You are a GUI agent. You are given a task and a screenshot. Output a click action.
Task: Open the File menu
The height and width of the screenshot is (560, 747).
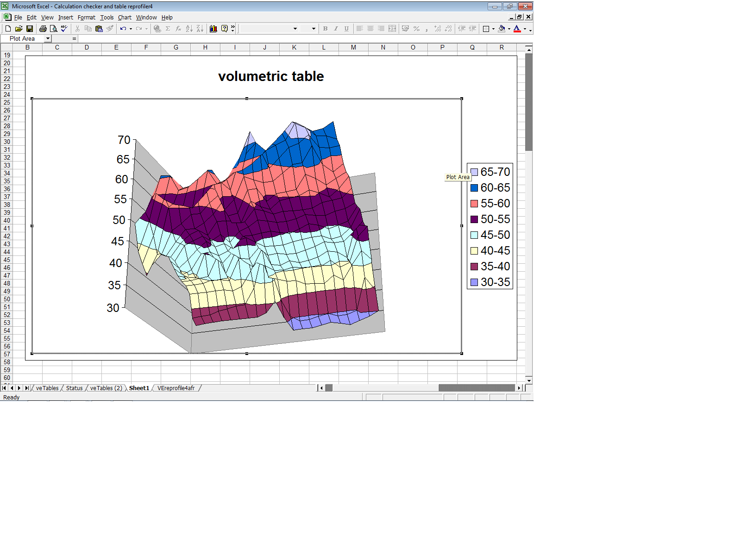[x=18, y=18]
